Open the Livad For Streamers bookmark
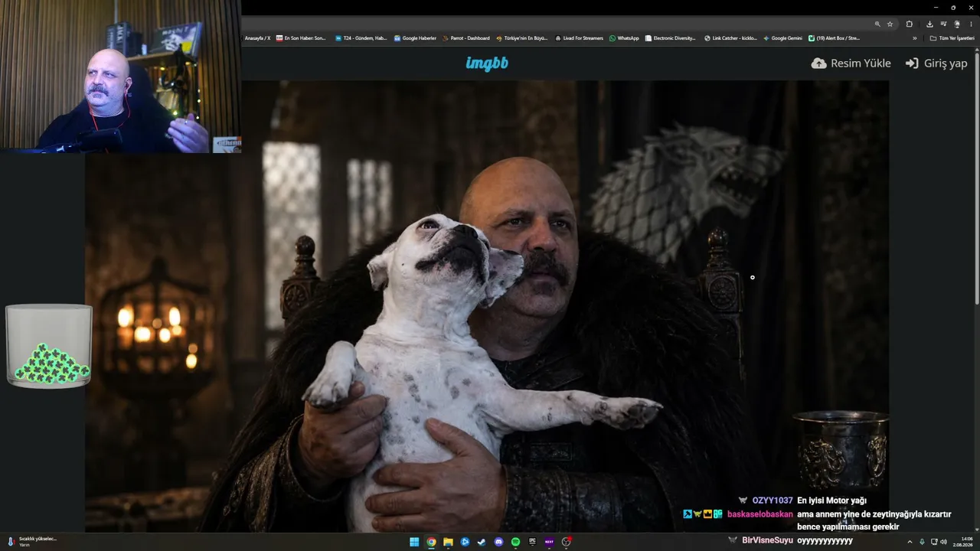This screenshot has height=551, width=980. click(x=579, y=38)
